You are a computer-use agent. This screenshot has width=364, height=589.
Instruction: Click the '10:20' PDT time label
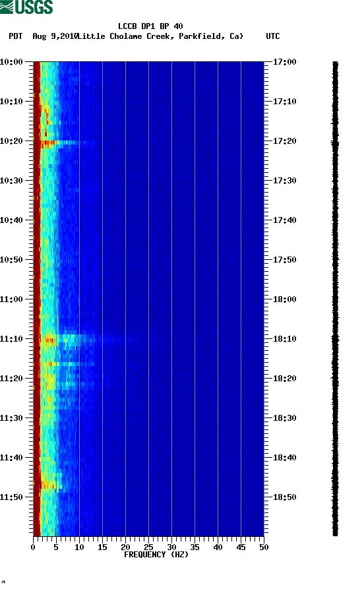point(11,141)
